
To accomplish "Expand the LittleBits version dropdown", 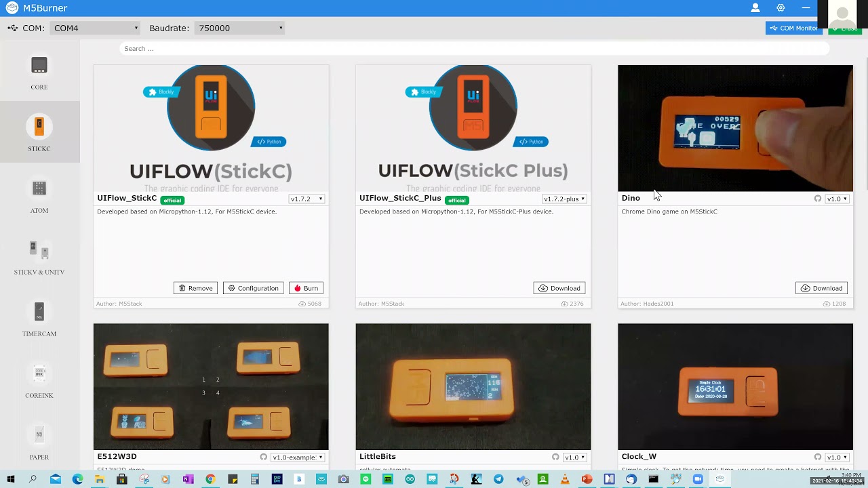I will (574, 457).
